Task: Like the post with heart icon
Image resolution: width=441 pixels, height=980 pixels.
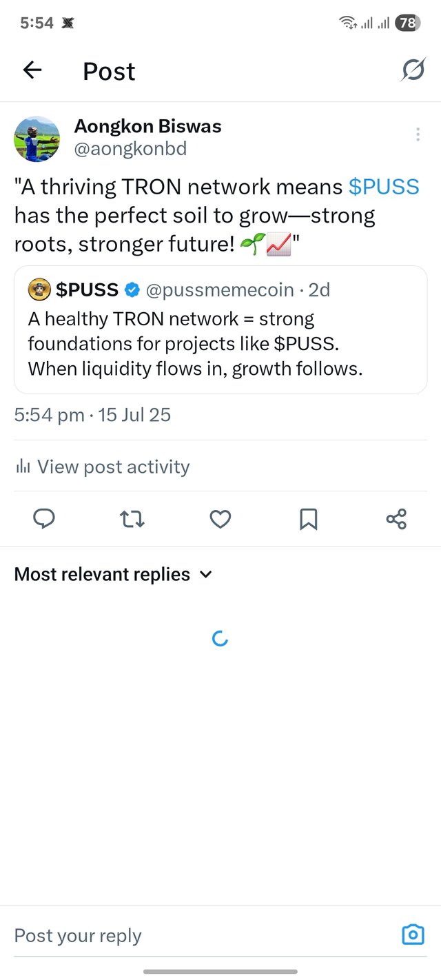Action: pyautogui.click(x=220, y=519)
